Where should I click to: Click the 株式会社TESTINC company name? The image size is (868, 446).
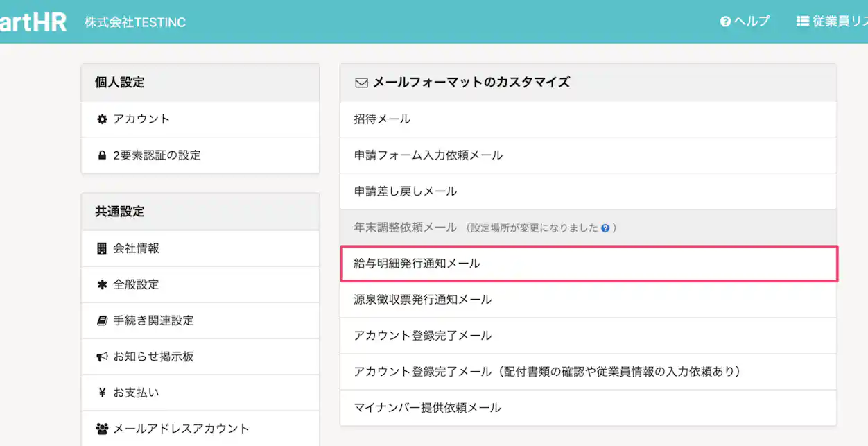click(134, 22)
